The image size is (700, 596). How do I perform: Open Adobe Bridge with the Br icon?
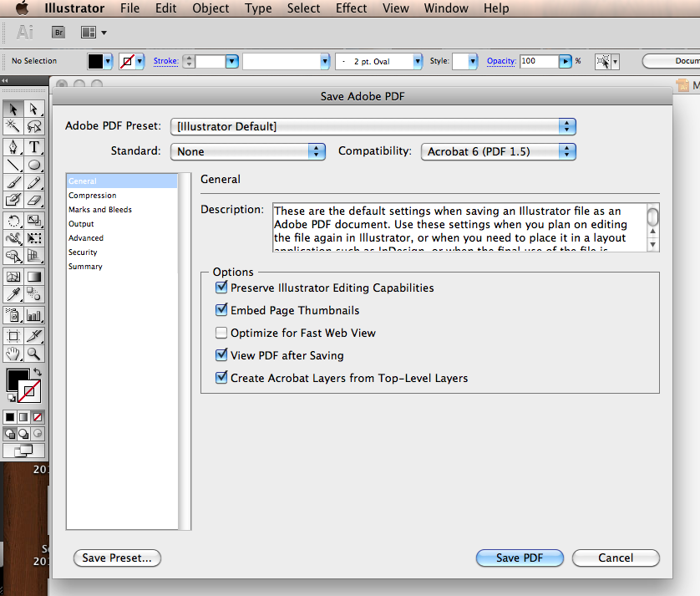pyautogui.click(x=58, y=33)
